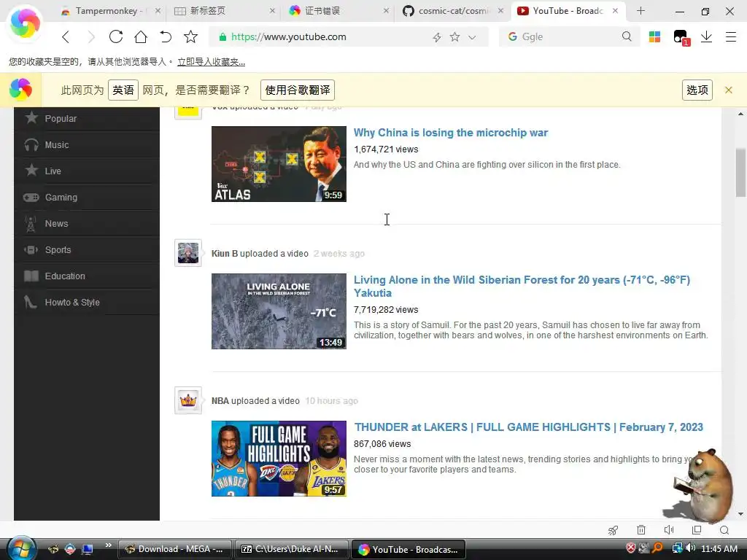Click the zoom magnifier status icon

point(724,530)
